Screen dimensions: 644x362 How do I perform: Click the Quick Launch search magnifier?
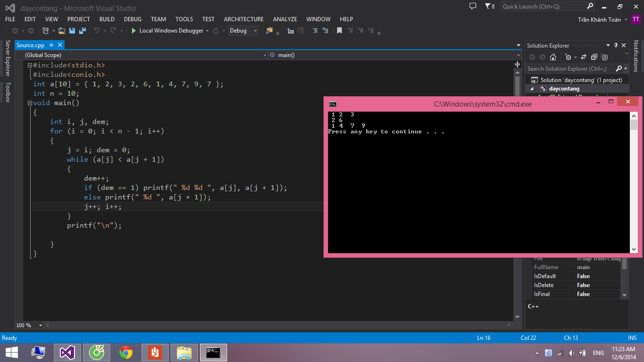590,6
